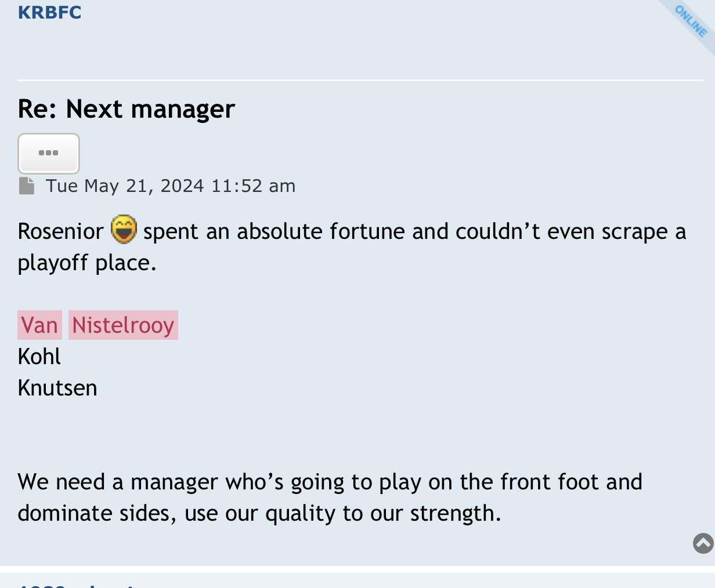Select the highlighted word "Van"
715x588 pixels.
[x=39, y=325]
